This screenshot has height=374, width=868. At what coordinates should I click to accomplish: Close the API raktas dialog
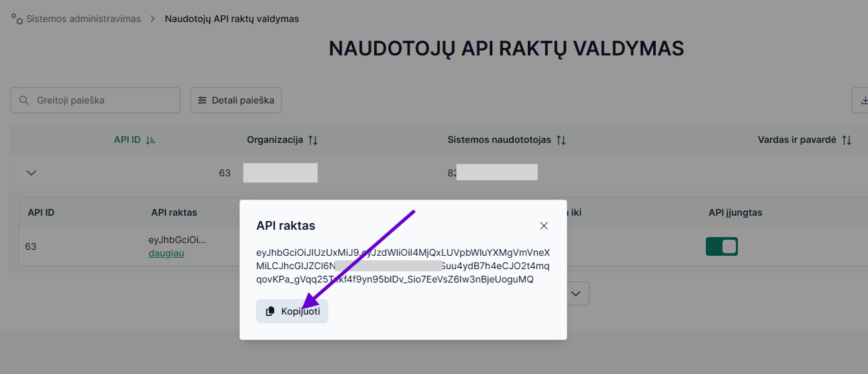pyautogui.click(x=544, y=226)
